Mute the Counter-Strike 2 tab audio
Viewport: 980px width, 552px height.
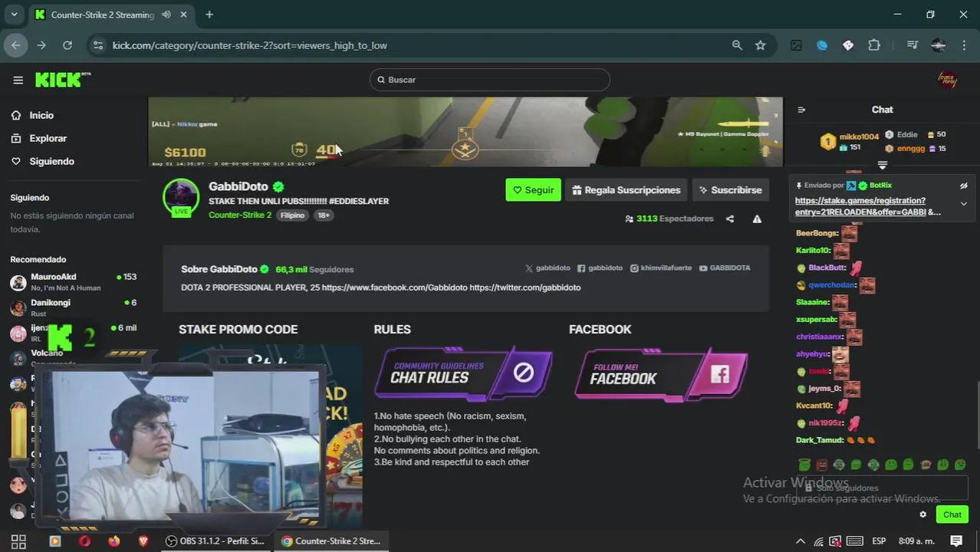166,15
